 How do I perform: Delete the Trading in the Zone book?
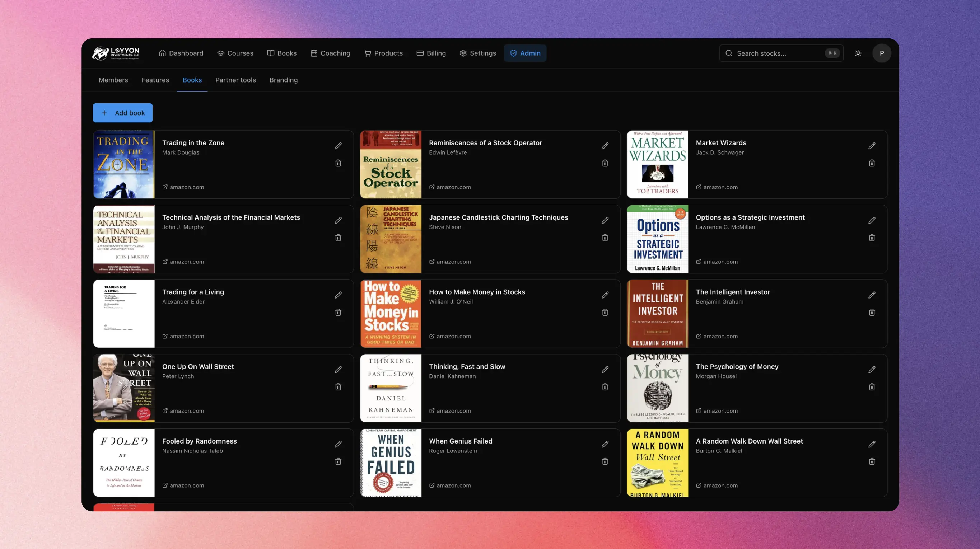338,163
